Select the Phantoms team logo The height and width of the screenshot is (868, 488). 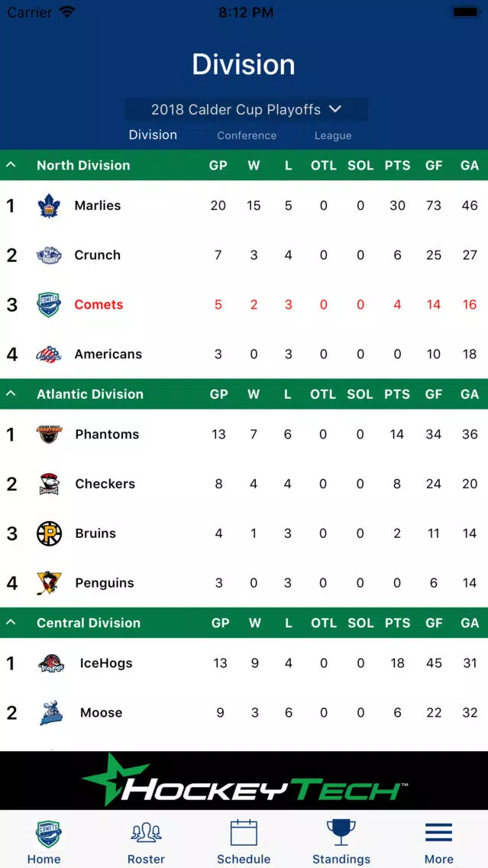[49, 434]
